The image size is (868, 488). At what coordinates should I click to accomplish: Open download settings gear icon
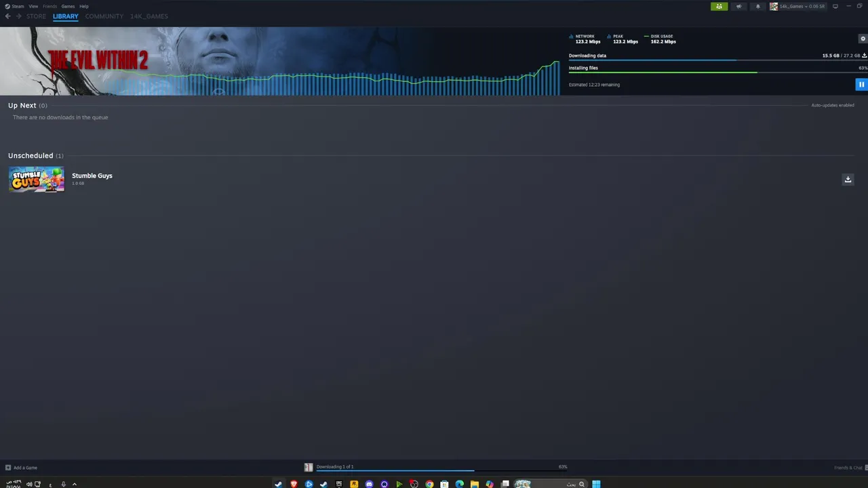coord(863,39)
